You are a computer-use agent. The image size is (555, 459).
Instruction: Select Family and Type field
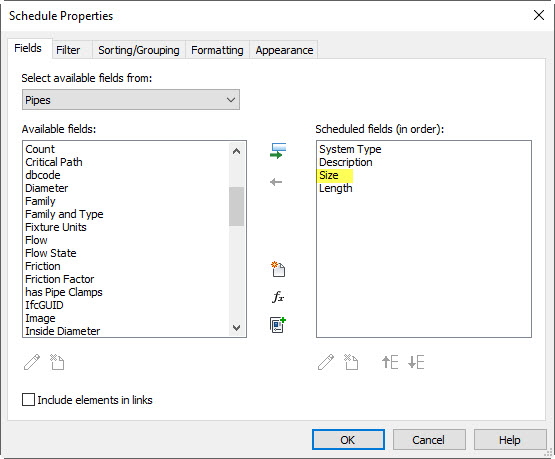pos(64,214)
